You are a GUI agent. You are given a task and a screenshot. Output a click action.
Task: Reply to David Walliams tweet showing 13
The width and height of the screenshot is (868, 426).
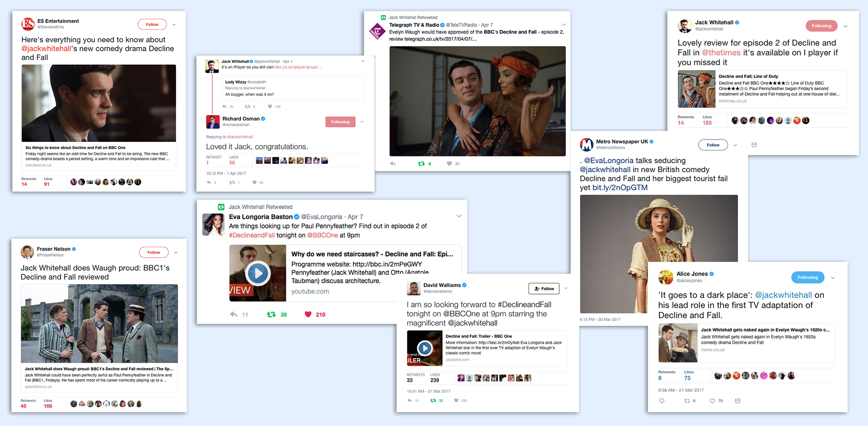click(410, 400)
